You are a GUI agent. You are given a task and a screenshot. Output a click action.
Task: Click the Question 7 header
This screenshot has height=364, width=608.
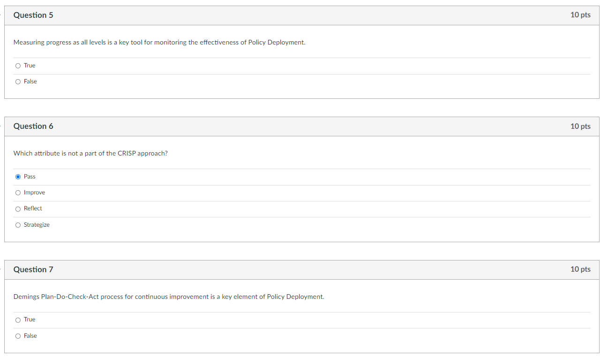click(33, 269)
